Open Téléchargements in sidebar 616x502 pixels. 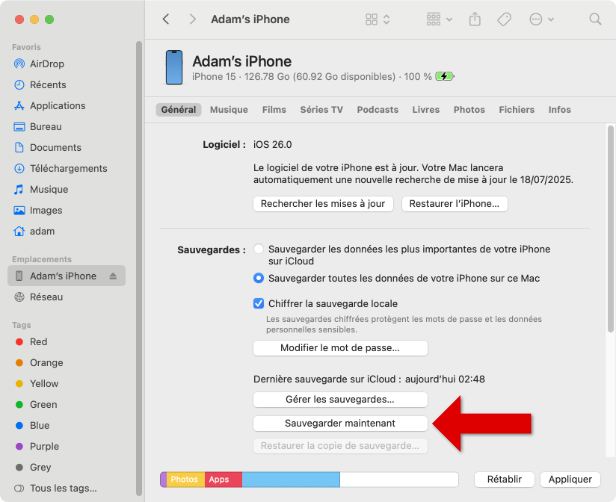point(68,169)
